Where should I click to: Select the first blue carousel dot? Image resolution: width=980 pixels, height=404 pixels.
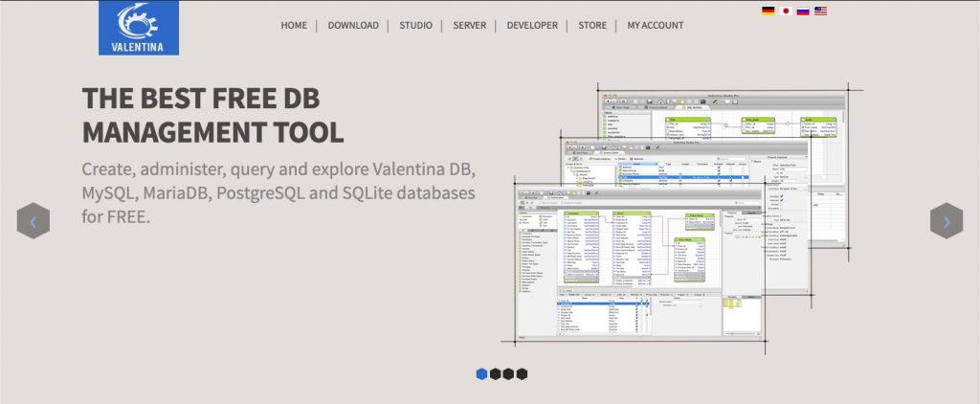[482, 374]
